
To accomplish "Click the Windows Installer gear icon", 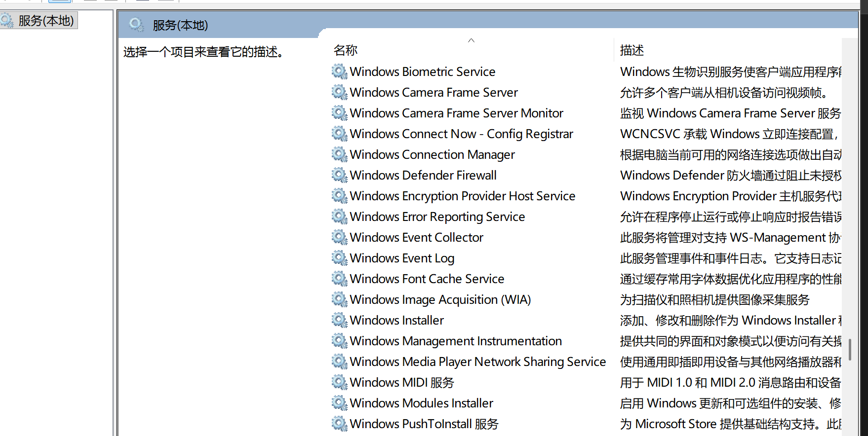I will pyautogui.click(x=339, y=320).
